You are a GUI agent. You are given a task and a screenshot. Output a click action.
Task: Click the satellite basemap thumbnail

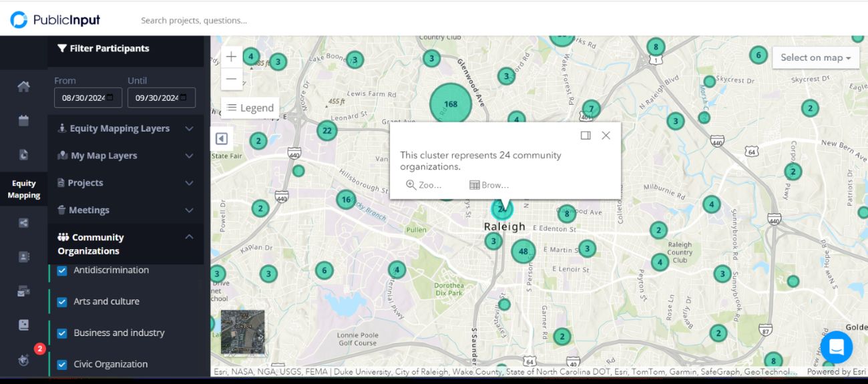pyautogui.click(x=242, y=332)
